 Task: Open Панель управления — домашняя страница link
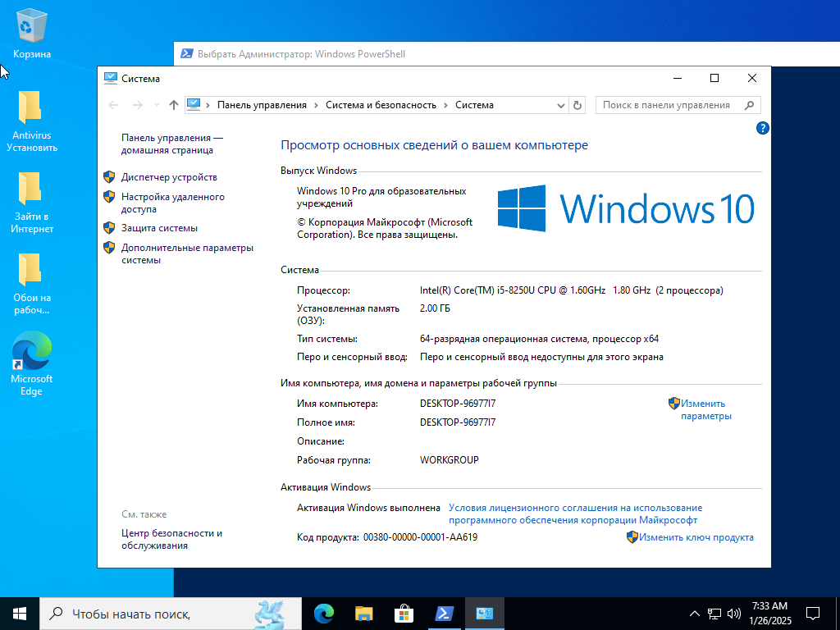(x=172, y=144)
